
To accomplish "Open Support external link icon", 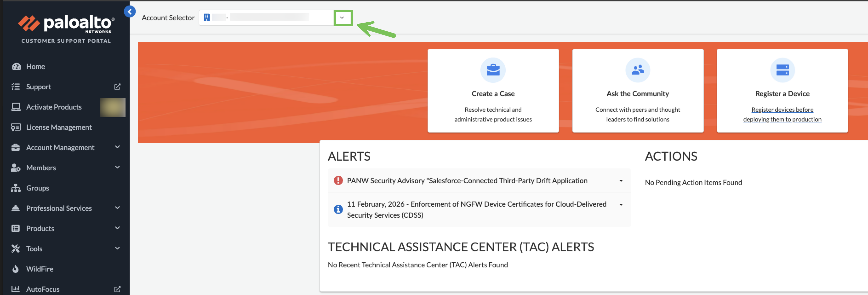I will 117,87.
